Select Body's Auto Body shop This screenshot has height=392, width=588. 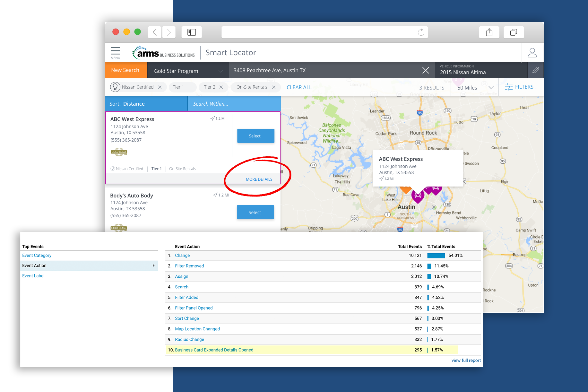(255, 212)
